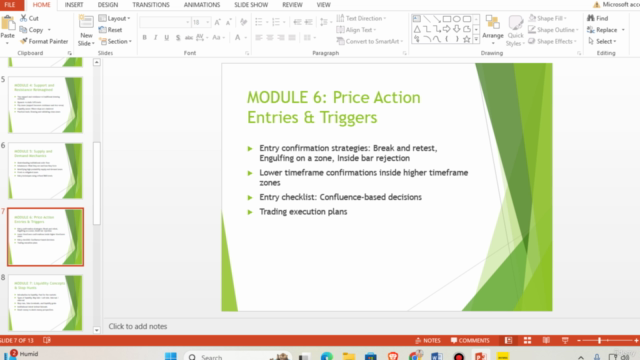
Task: Reset the slide layout
Action: [x=111, y=30]
